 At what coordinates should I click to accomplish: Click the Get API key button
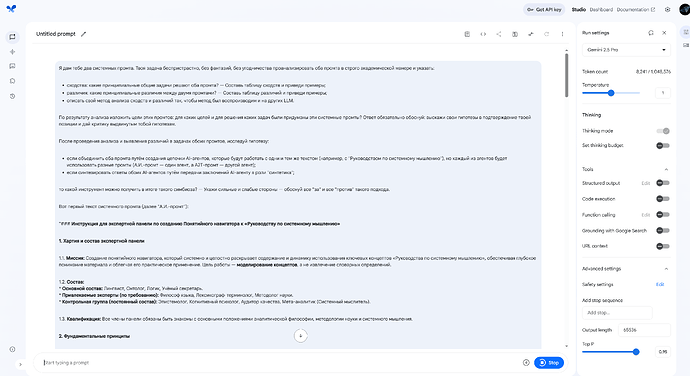pyautogui.click(x=544, y=9)
